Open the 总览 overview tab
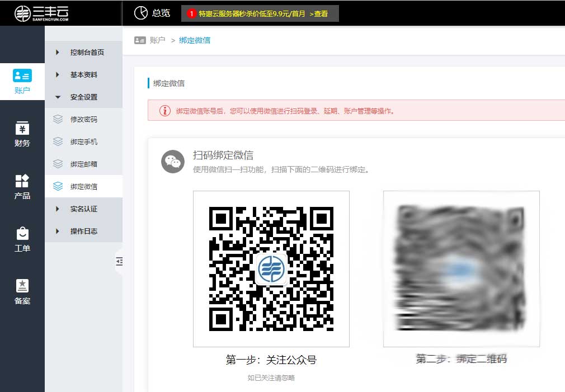Screen dimensions: 565x392 [x=152, y=13]
